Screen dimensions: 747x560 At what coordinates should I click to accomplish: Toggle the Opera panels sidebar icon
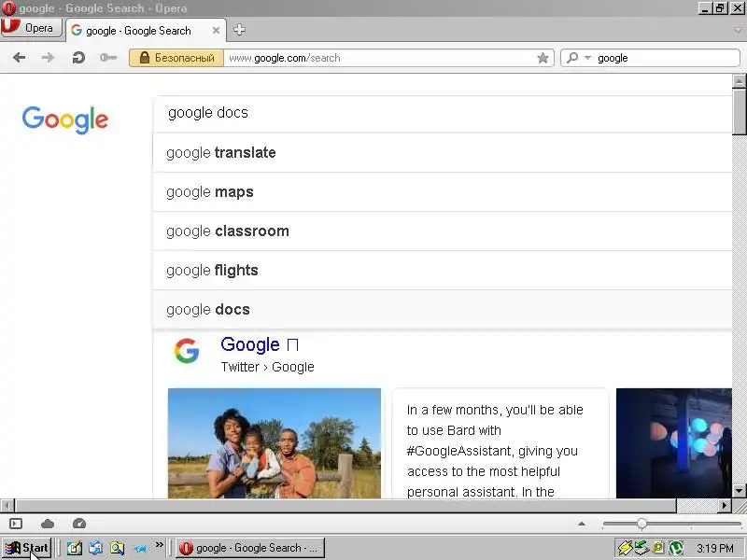[x=16, y=524]
